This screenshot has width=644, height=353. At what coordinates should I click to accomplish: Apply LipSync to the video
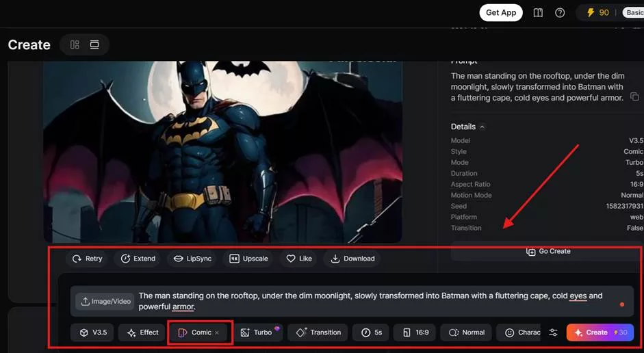tap(192, 259)
